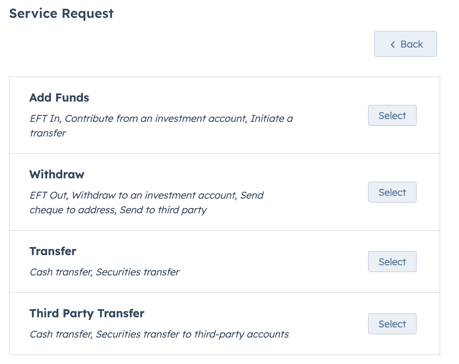Choose Select for Third Party Transfer
The width and height of the screenshot is (459, 364).
(392, 324)
